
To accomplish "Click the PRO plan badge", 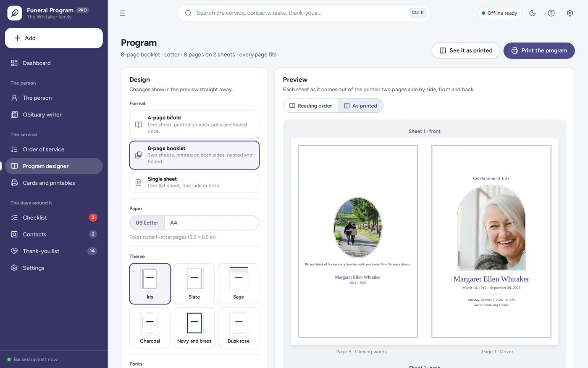I will click(83, 10).
